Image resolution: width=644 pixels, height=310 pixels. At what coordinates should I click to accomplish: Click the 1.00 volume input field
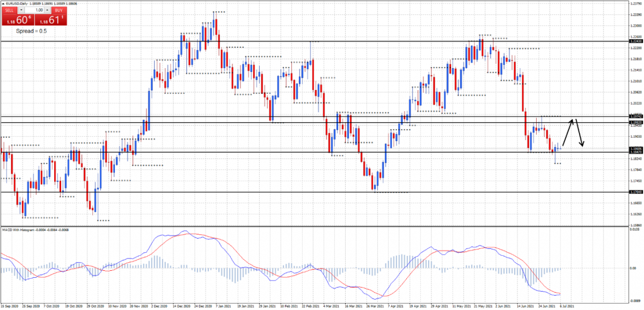(x=34, y=10)
